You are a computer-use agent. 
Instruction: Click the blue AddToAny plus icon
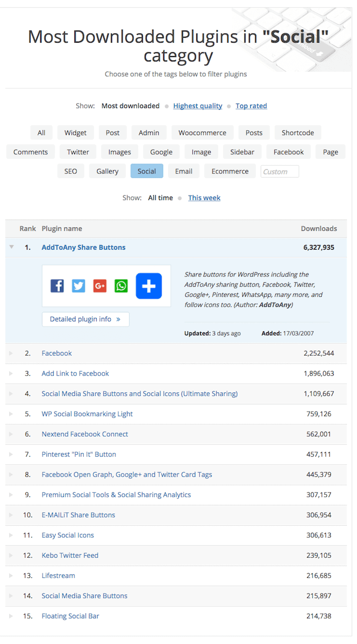coord(149,286)
